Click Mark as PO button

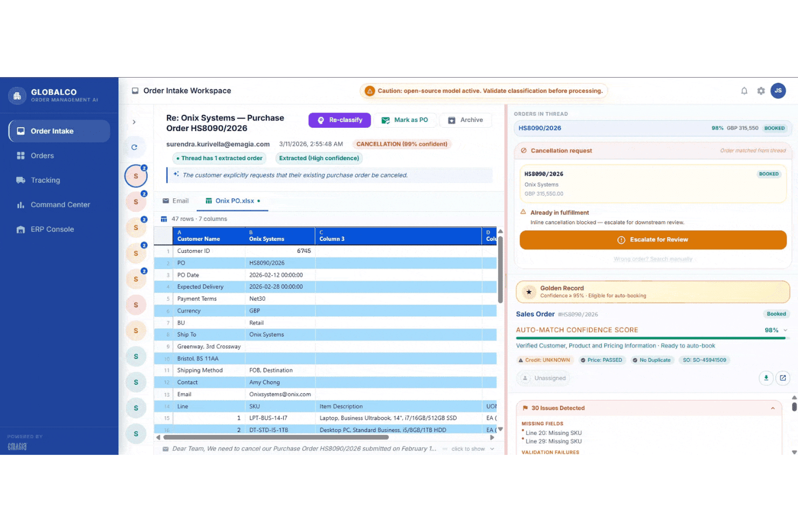[x=405, y=120]
